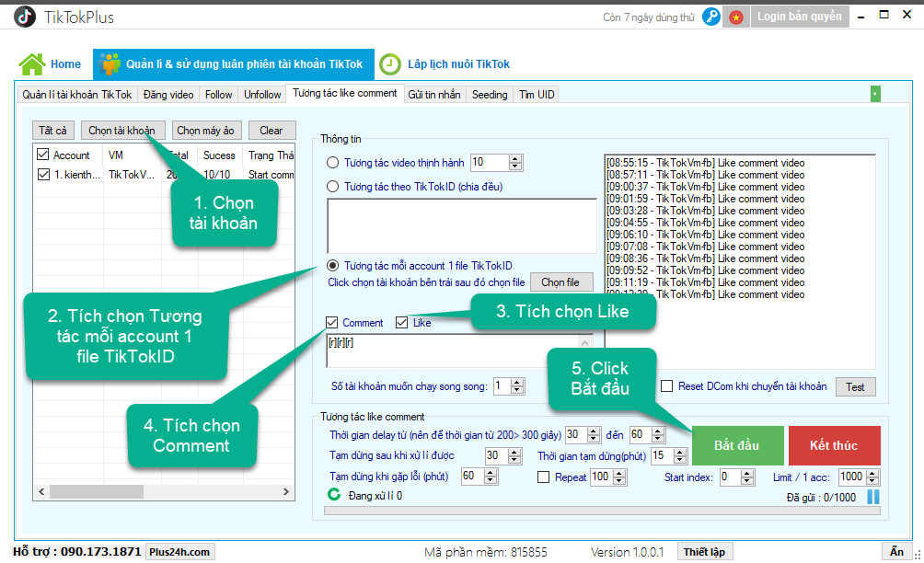
Task: Open the Plus24h.com link
Action: (x=179, y=552)
